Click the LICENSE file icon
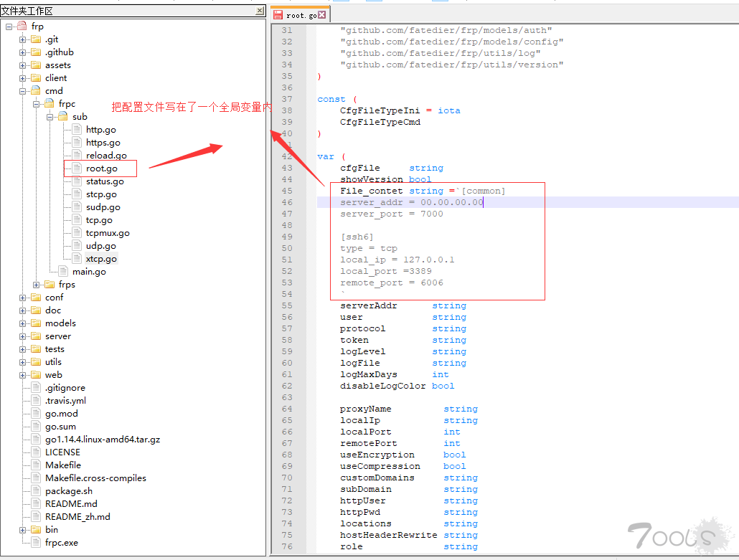 point(36,452)
